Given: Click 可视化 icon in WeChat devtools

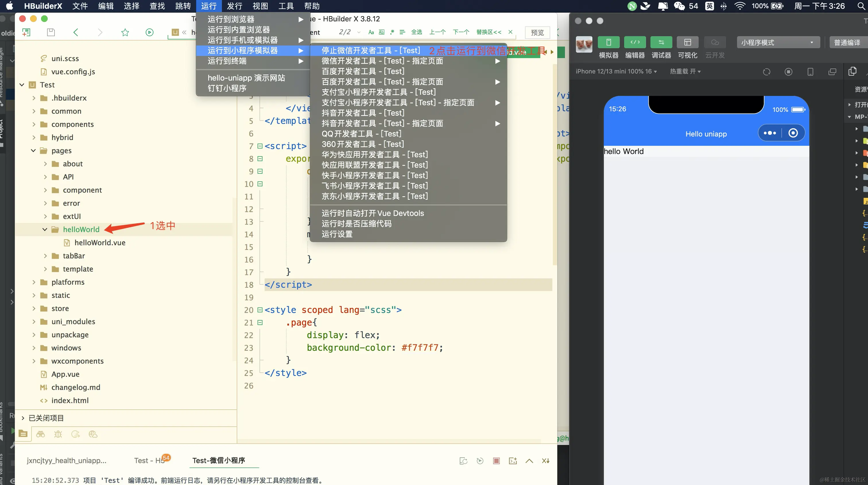Looking at the screenshot, I should tap(687, 42).
